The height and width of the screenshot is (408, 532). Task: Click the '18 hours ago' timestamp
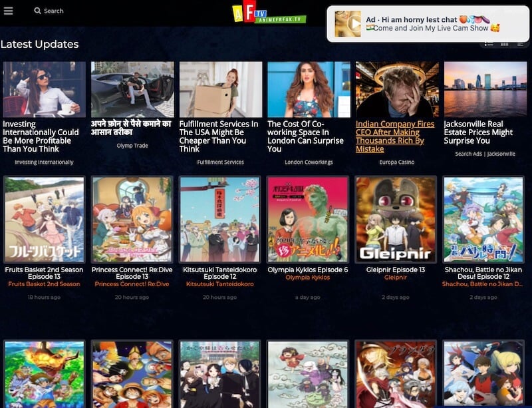(x=44, y=298)
